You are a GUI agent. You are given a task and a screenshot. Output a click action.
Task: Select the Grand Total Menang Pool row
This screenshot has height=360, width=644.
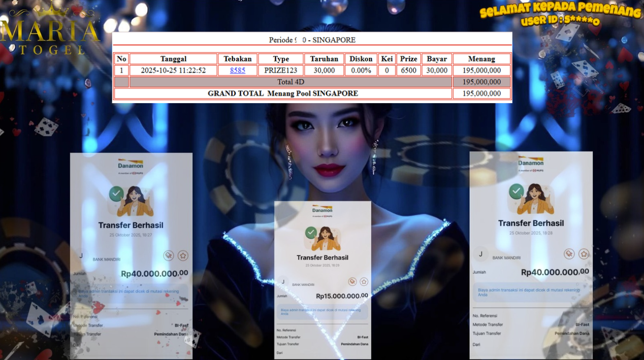[x=283, y=93]
